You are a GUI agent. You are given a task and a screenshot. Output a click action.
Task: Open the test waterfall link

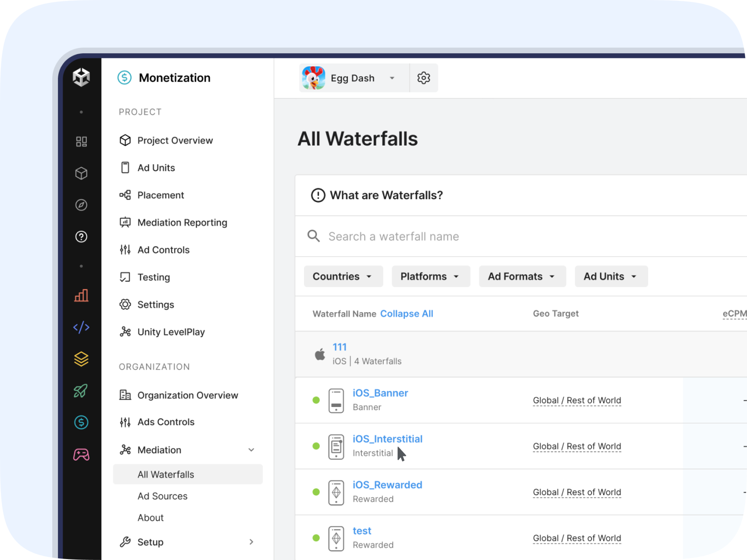(362, 531)
